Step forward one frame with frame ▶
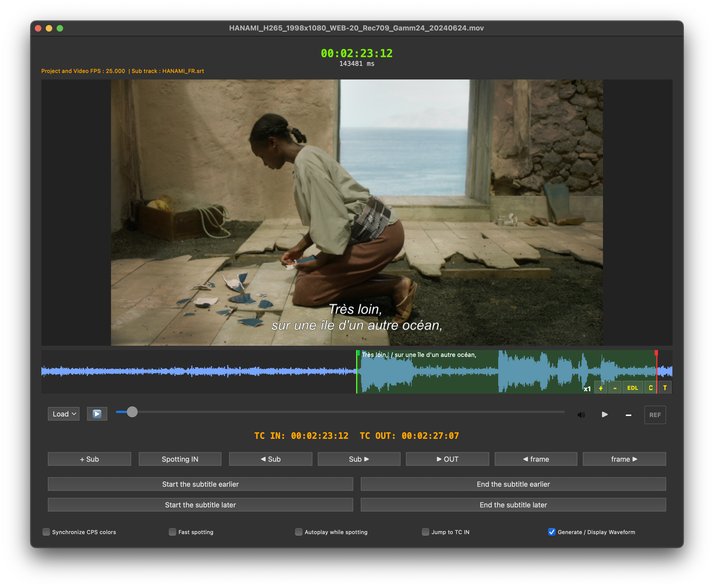The width and height of the screenshot is (714, 588). pyautogui.click(x=624, y=459)
